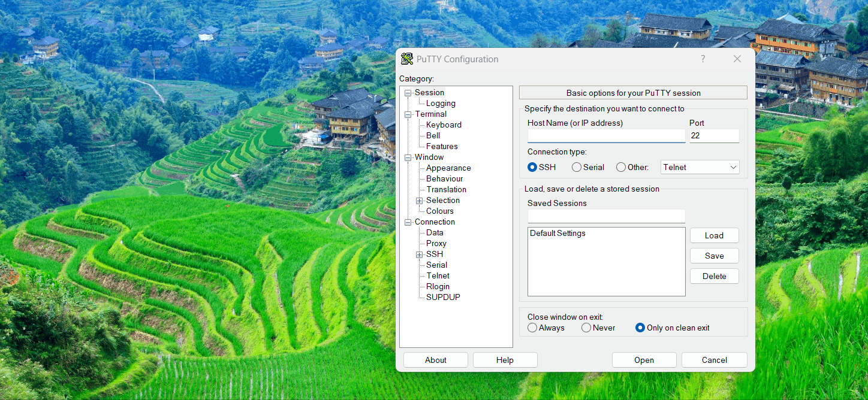The image size is (868, 400).
Task: Click the Host Name input field
Action: (606, 137)
